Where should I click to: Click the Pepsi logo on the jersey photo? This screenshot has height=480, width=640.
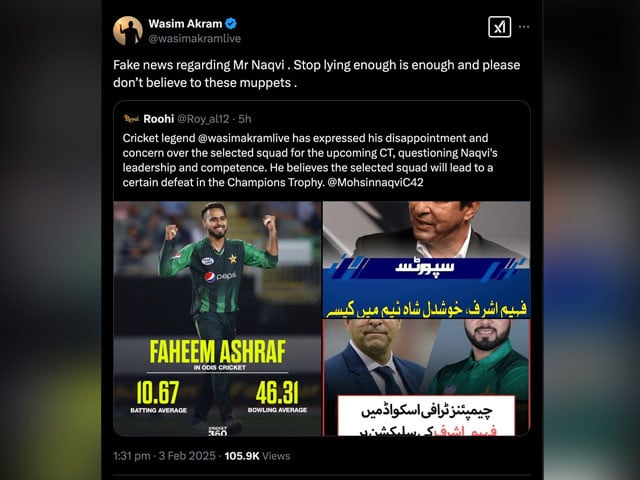[x=220, y=277]
